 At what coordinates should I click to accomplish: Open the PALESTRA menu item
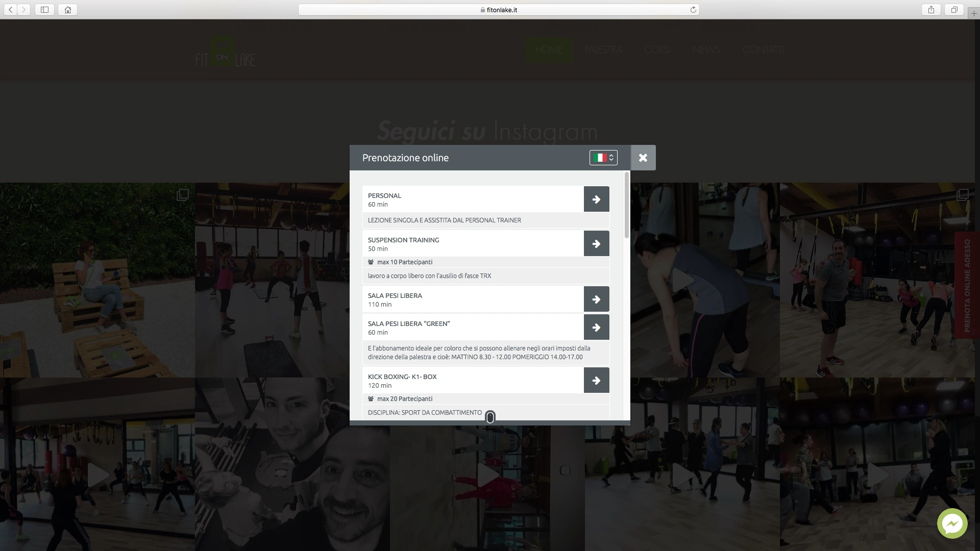603,49
